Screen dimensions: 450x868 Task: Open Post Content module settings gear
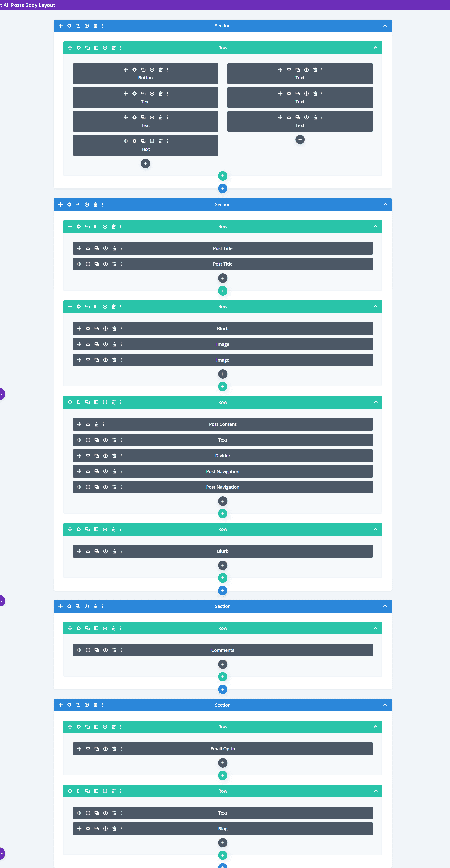[88, 424]
